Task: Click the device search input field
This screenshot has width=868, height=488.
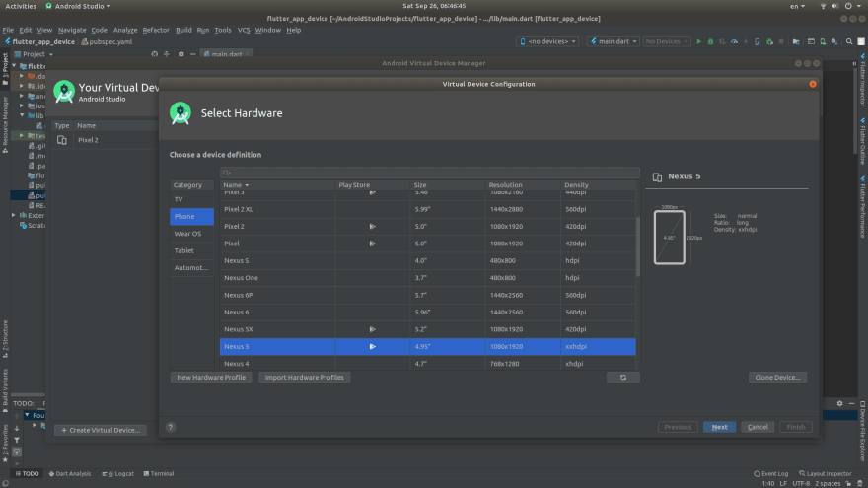Action: pyautogui.click(x=430, y=173)
